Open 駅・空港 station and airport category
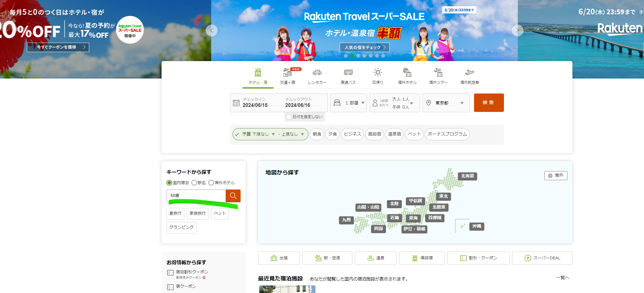The height and width of the screenshot is (293, 644). pyautogui.click(x=327, y=258)
